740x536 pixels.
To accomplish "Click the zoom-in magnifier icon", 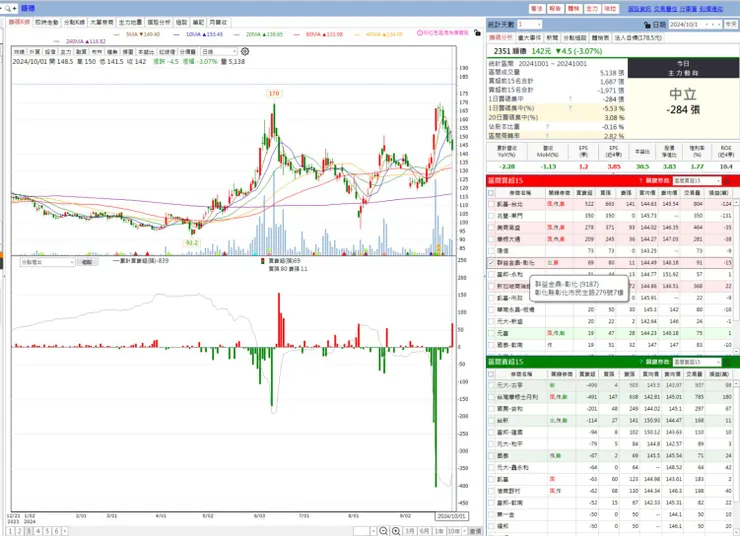I will click(396, 531).
